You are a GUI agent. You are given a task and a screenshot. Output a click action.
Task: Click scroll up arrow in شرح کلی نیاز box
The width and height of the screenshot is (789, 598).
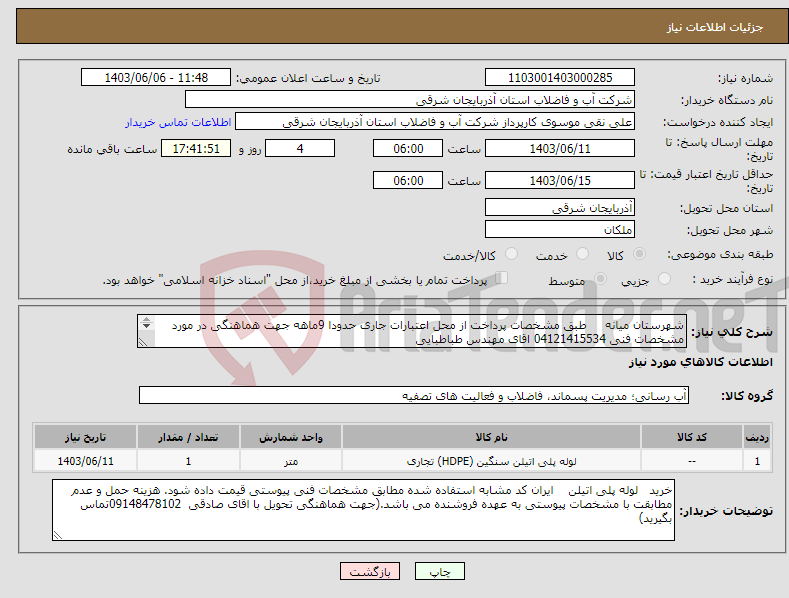click(x=146, y=319)
